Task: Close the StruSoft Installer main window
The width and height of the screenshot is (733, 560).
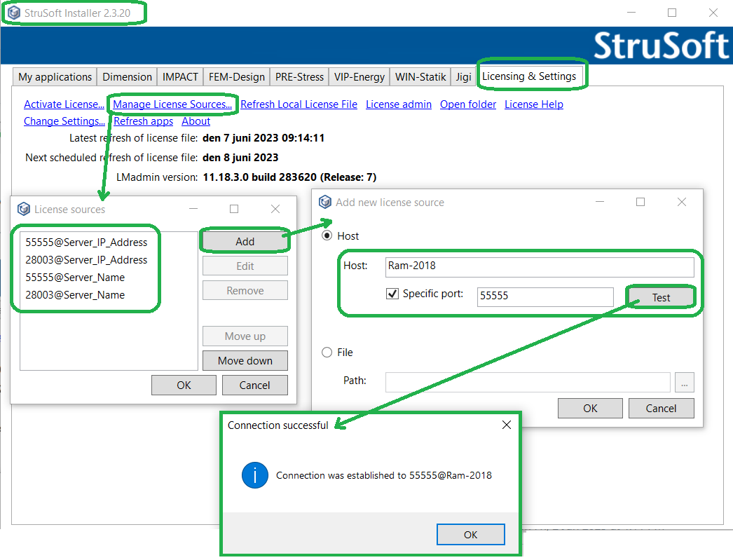Action: (713, 13)
